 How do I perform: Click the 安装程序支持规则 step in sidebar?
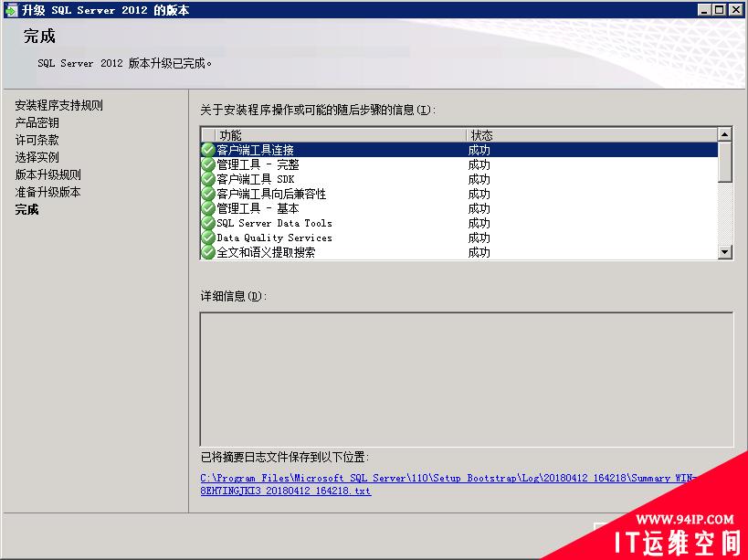58,105
